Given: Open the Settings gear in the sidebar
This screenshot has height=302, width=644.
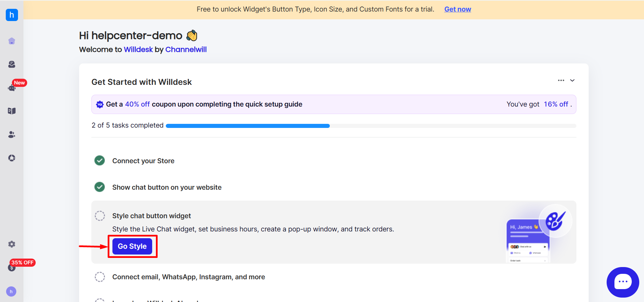Looking at the screenshot, I should pos(12,244).
